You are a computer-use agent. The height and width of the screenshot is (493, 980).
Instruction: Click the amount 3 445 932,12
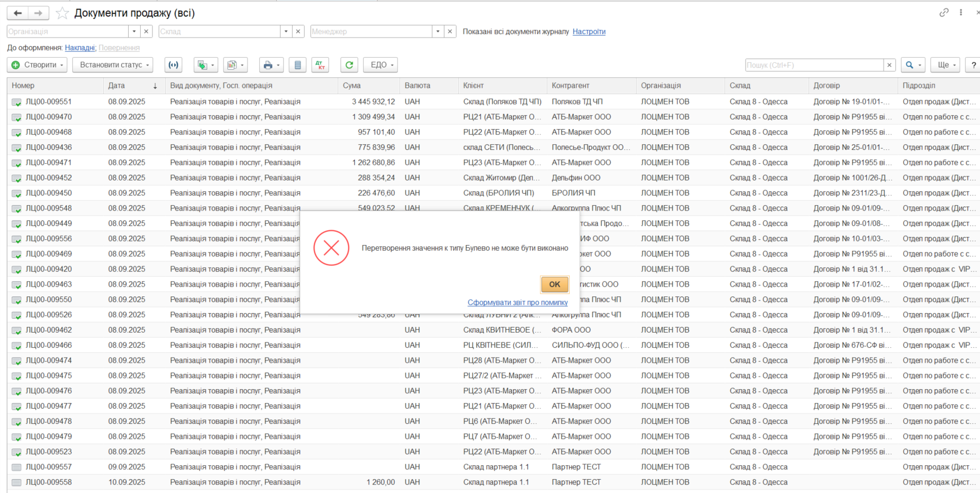tap(373, 102)
